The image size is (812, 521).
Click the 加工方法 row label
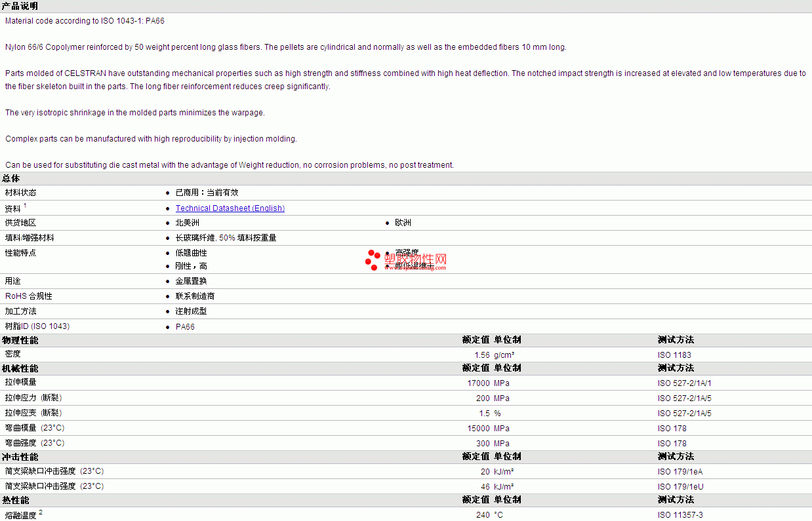click(x=21, y=311)
